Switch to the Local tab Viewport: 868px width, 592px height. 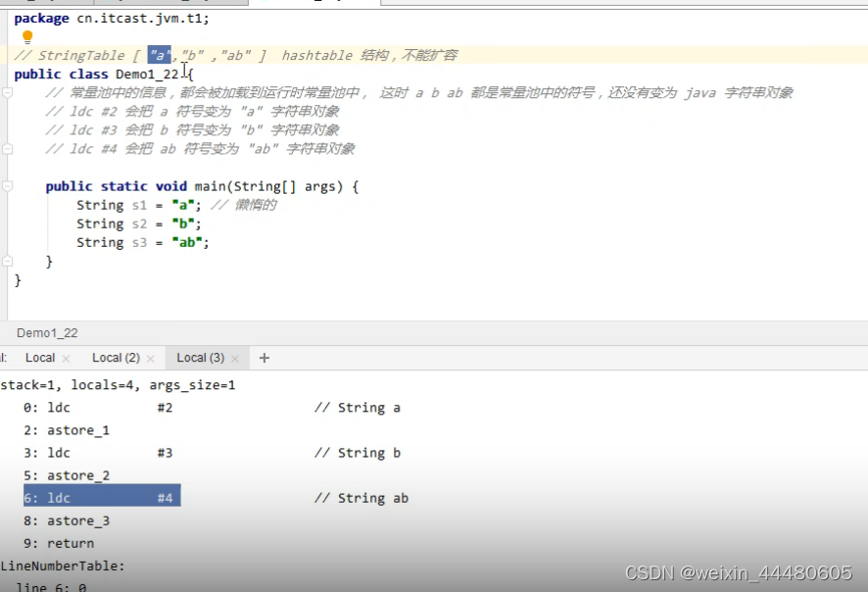40,358
